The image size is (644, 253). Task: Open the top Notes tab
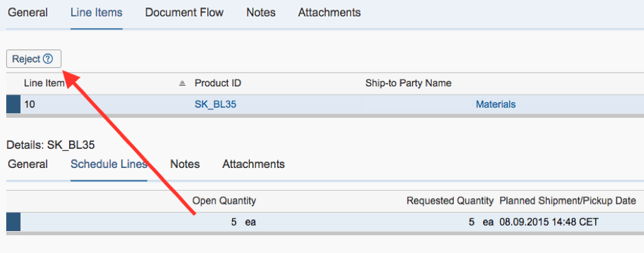[261, 12]
